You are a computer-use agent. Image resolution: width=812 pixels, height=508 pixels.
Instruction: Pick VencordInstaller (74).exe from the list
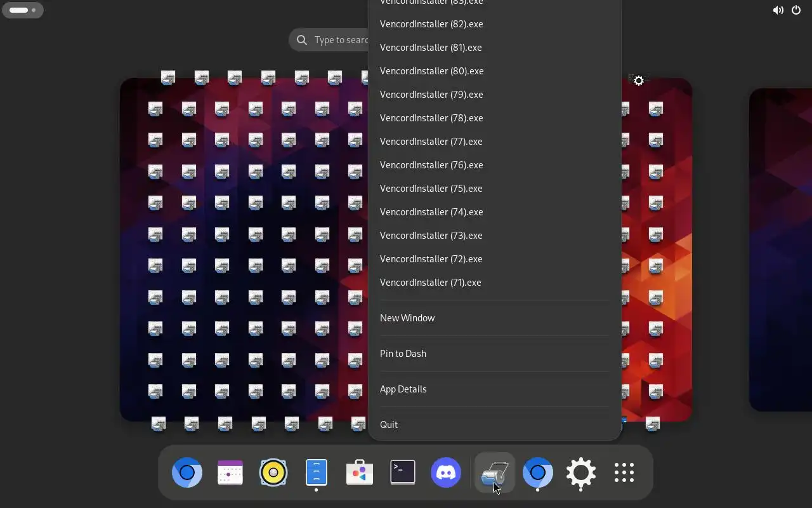(494, 212)
